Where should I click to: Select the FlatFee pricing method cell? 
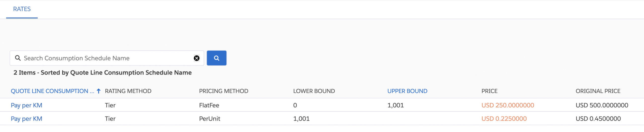pos(209,105)
